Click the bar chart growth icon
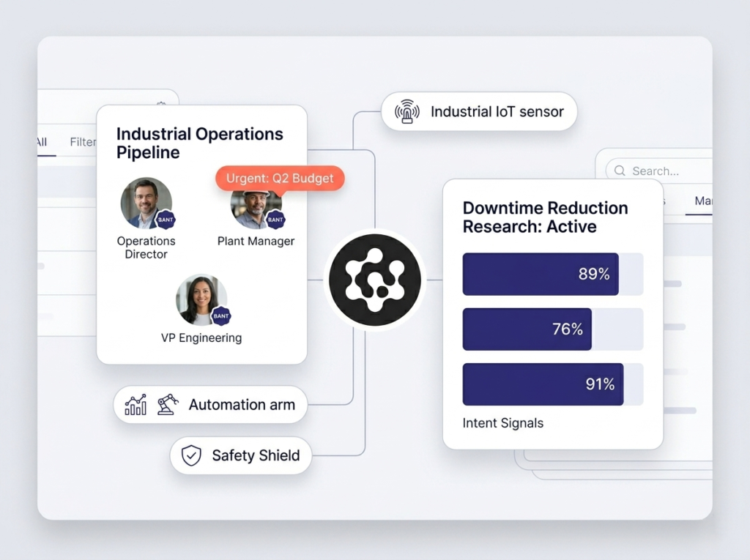This screenshot has height=560, width=750. click(135, 405)
